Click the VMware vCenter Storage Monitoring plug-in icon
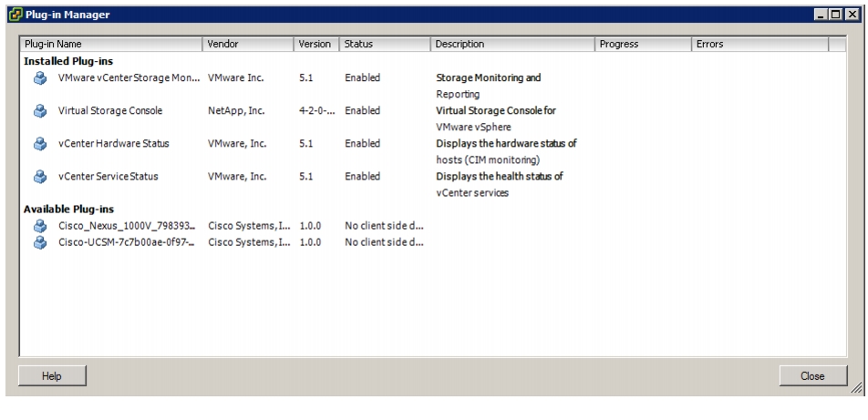 (40, 78)
